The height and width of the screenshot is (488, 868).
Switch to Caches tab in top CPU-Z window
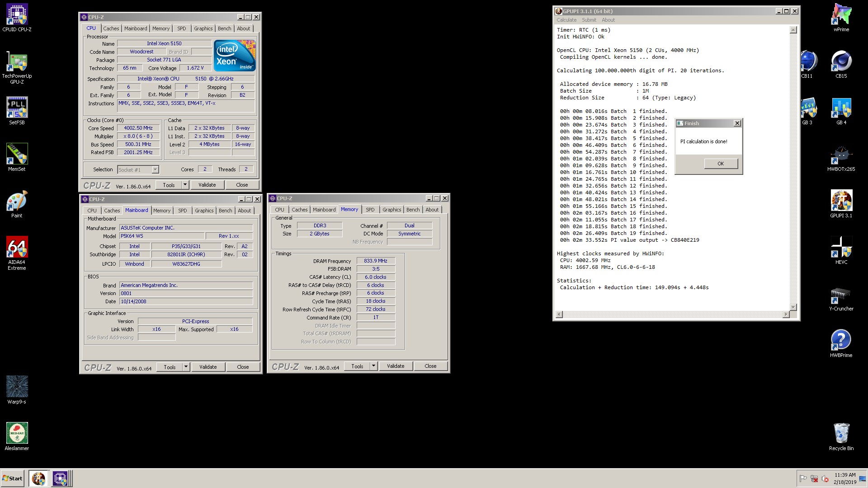[111, 28]
